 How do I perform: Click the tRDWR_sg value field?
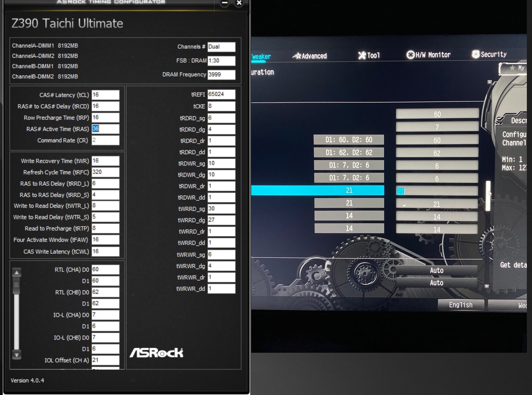(x=222, y=163)
